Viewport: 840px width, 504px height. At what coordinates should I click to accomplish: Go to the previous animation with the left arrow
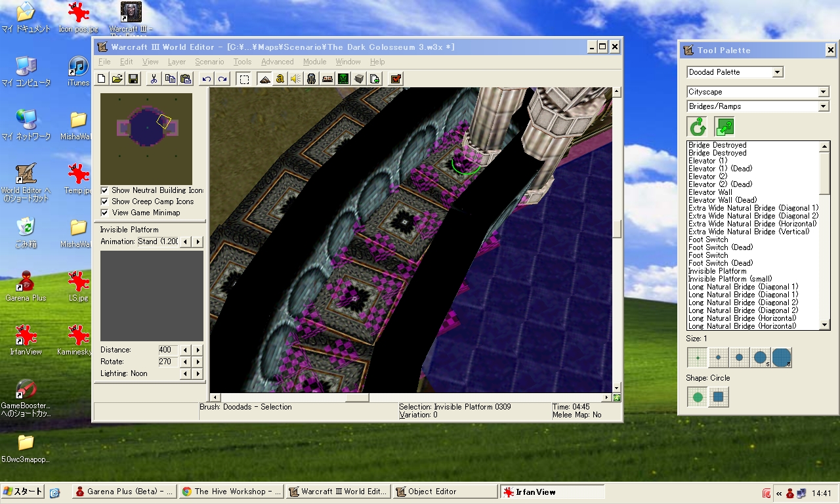[186, 242]
